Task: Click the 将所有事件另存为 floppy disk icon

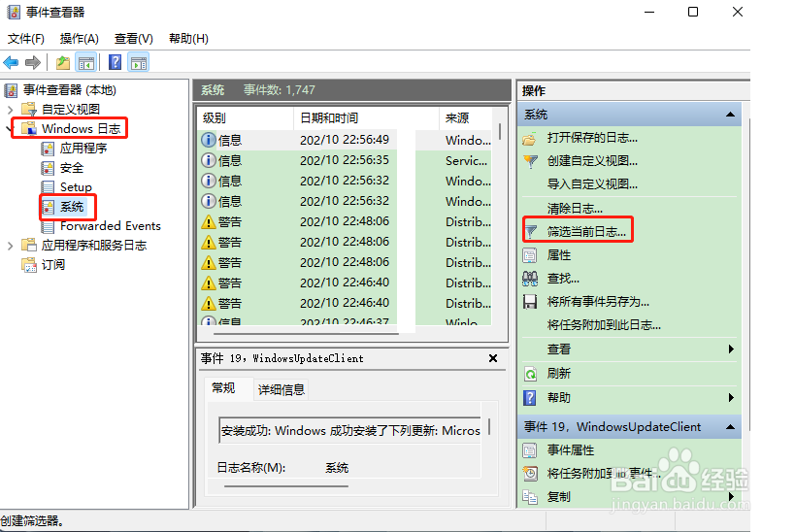Action: (x=530, y=302)
